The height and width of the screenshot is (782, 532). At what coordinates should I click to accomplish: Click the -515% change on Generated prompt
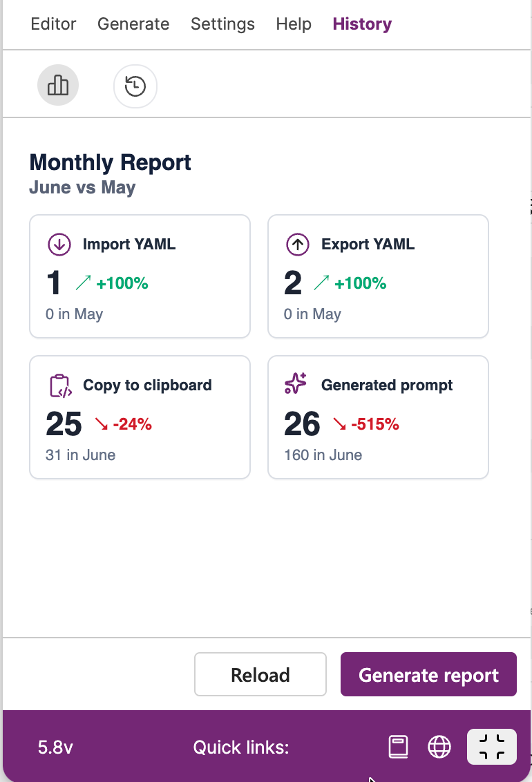tap(375, 424)
